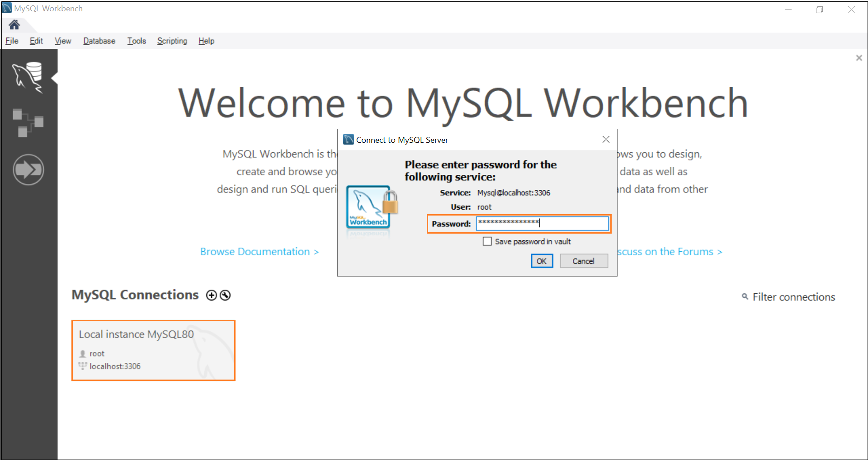868x460 pixels.
Task: Confirm password with OK button
Action: (x=542, y=261)
